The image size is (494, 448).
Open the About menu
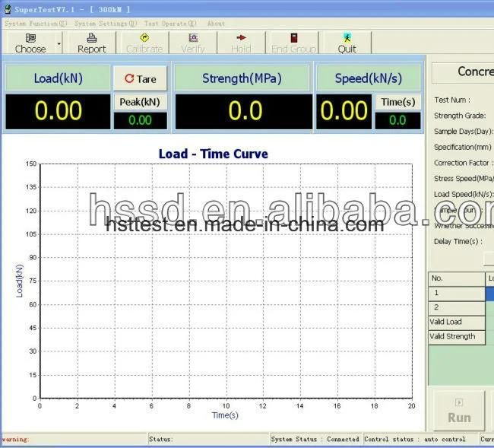(216, 24)
